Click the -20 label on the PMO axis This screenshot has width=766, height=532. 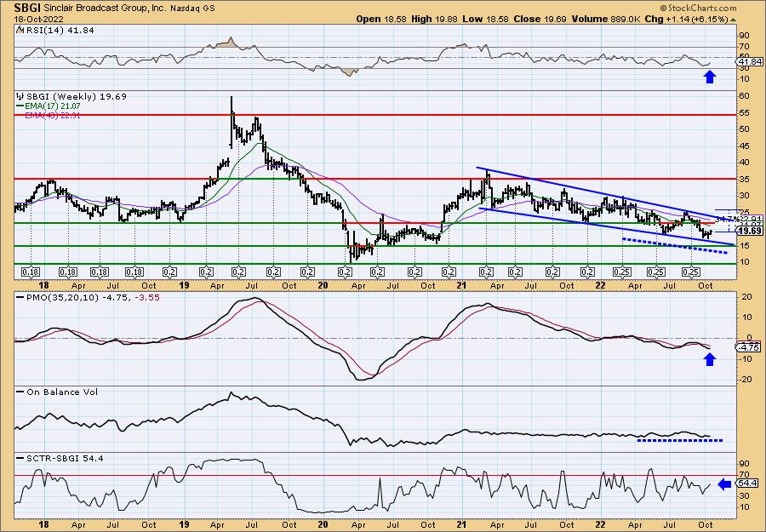tap(744, 379)
